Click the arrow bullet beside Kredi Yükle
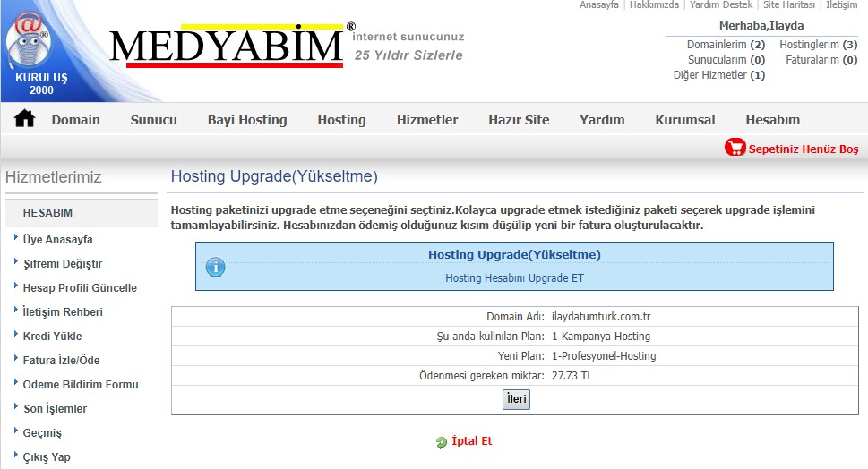 tap(15, 335)
